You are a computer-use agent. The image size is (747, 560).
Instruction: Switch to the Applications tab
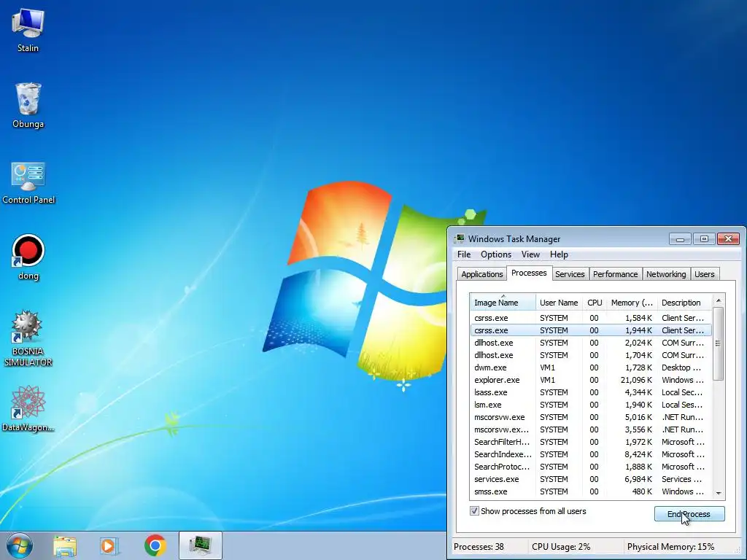pyautogui.click(x=481, y=274)
